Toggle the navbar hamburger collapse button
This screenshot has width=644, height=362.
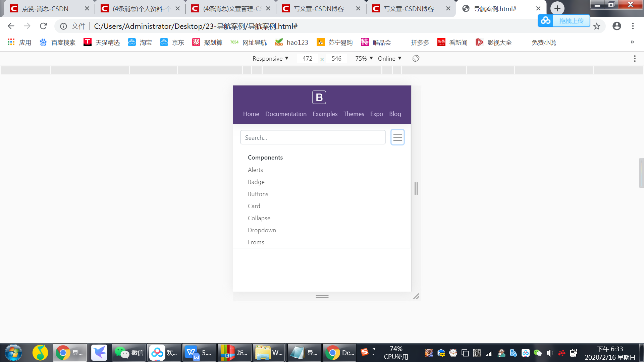coord(397,137)
